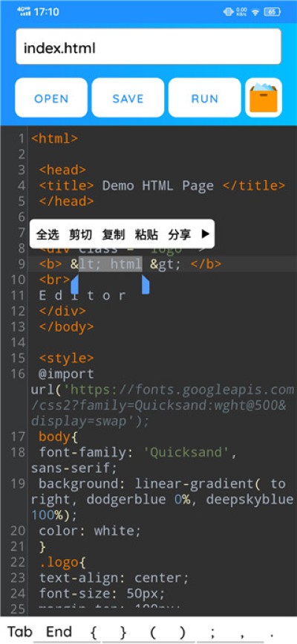Choose 剪切 (cut) in context menu

point(80,234)
